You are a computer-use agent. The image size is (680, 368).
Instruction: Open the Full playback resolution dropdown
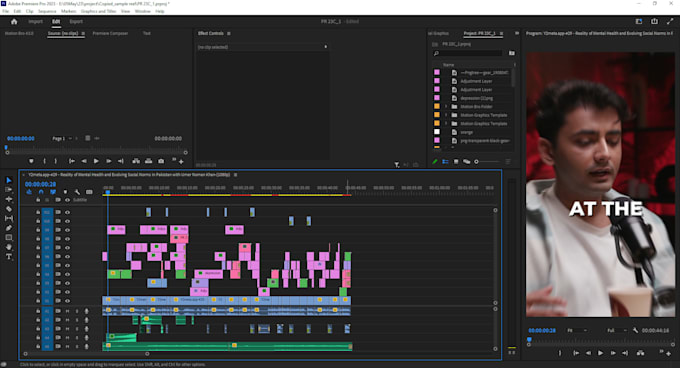[617, 330]
